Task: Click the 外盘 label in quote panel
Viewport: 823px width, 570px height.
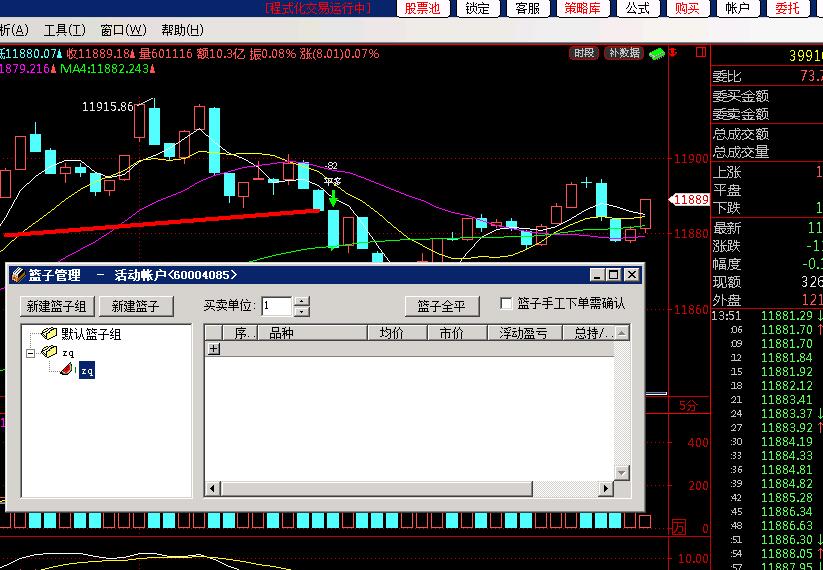Action: 727,300
